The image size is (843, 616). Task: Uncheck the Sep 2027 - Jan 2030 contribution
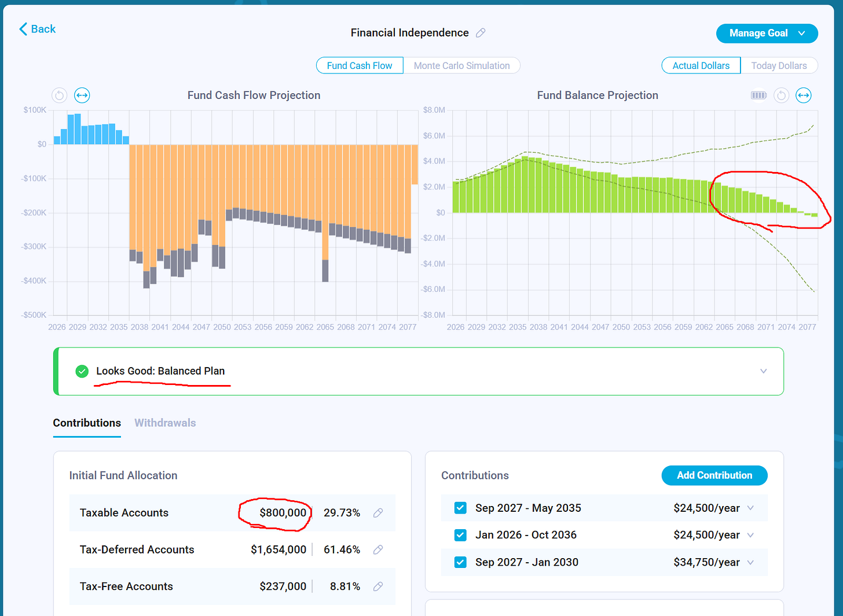tap(460, 562)
